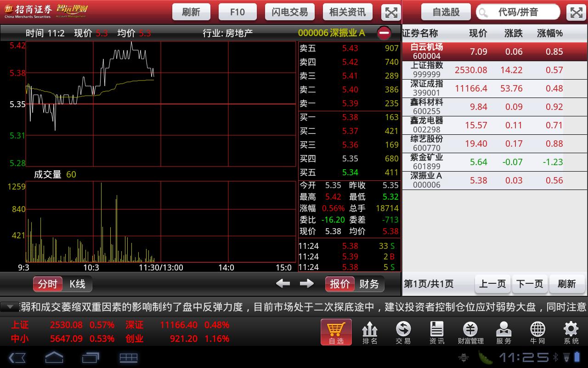Click the 代码/拼音 search field
The image size is (588, 368).
point(518,12)
